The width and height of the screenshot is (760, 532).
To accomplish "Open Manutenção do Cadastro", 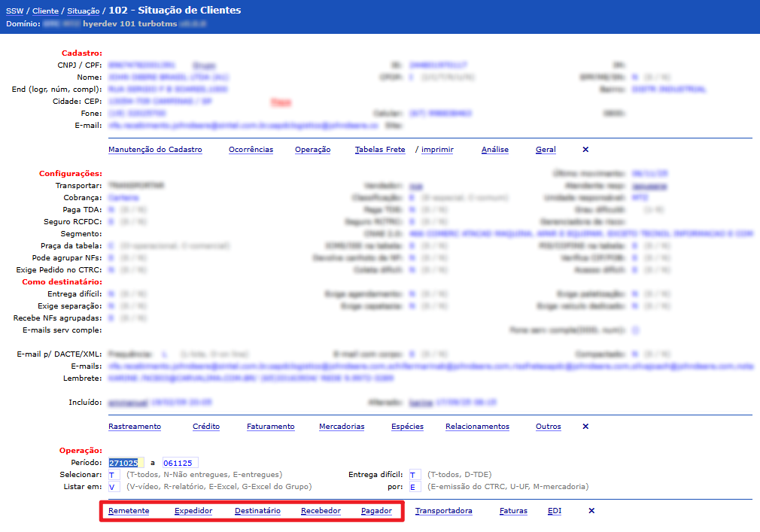I will 155,150.
